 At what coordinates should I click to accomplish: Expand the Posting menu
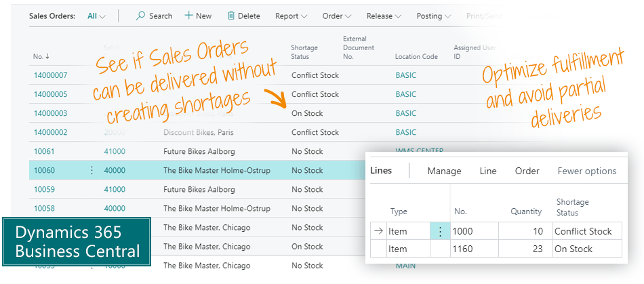(434, 16)
